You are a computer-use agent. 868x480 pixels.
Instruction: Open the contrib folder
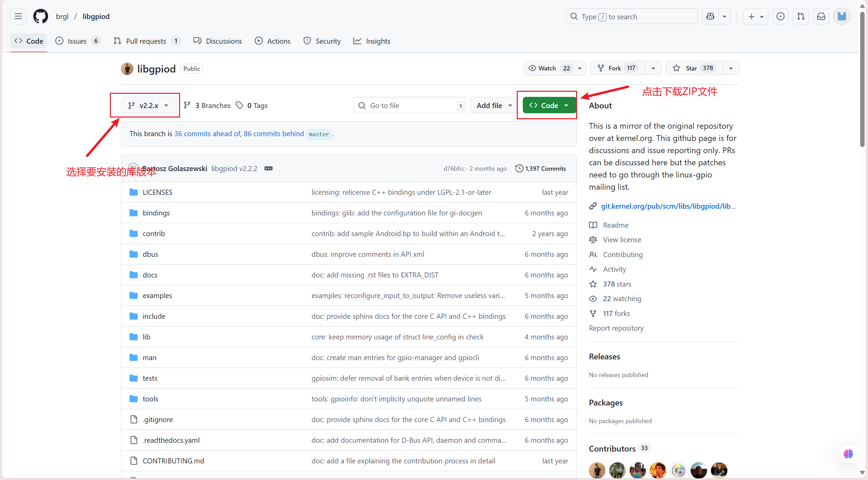click(x=154, y=233)
